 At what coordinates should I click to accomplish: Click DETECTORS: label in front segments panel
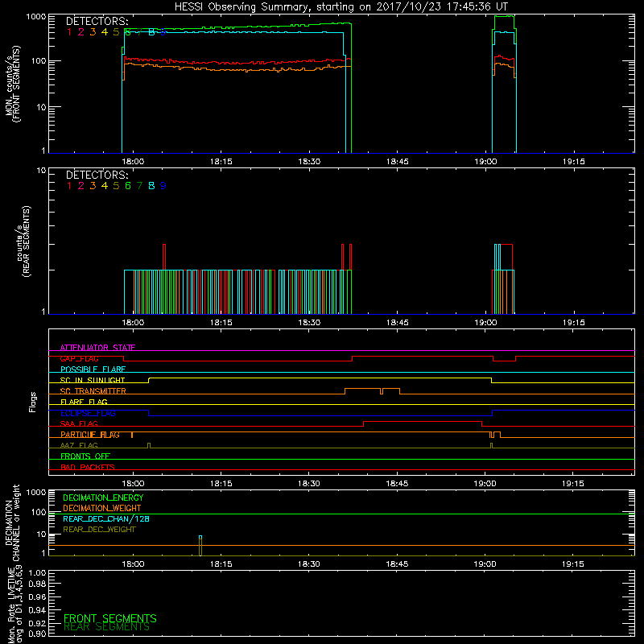pyautogui.click(x=97, y=22)
